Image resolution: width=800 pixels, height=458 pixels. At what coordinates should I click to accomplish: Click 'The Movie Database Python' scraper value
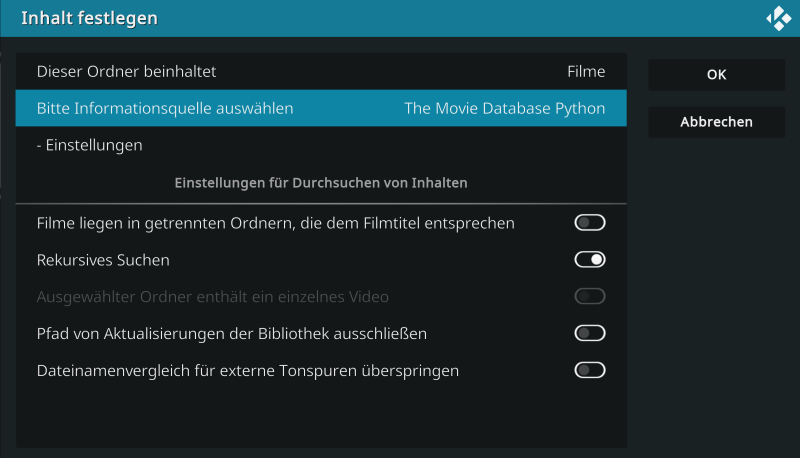(504, 109)
